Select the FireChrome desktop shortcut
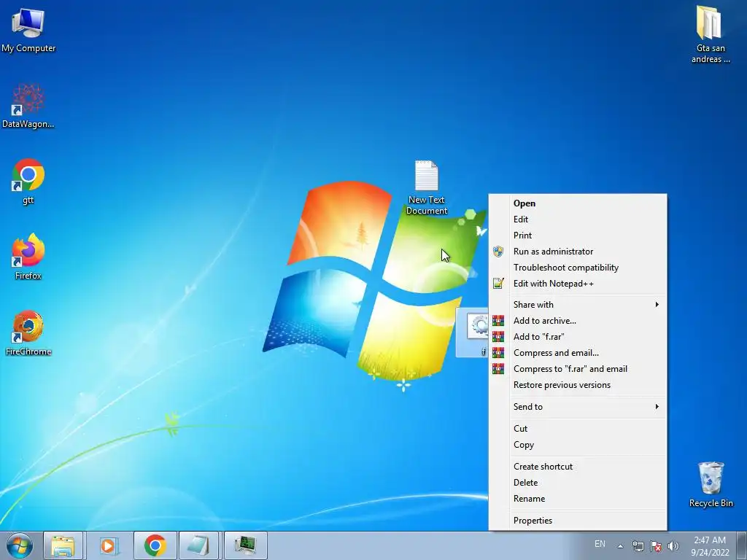This screenshot has width=747, height=560. [x=28, y=332]
